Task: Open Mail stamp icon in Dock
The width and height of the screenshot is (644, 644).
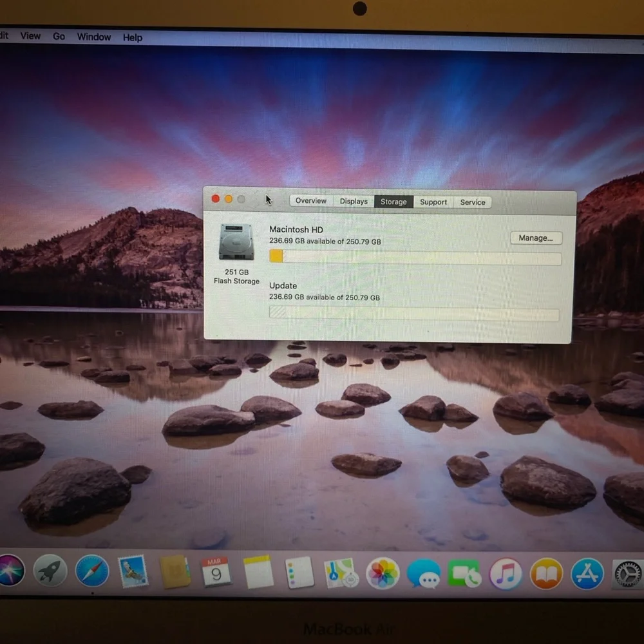Action: coord(133,571)
